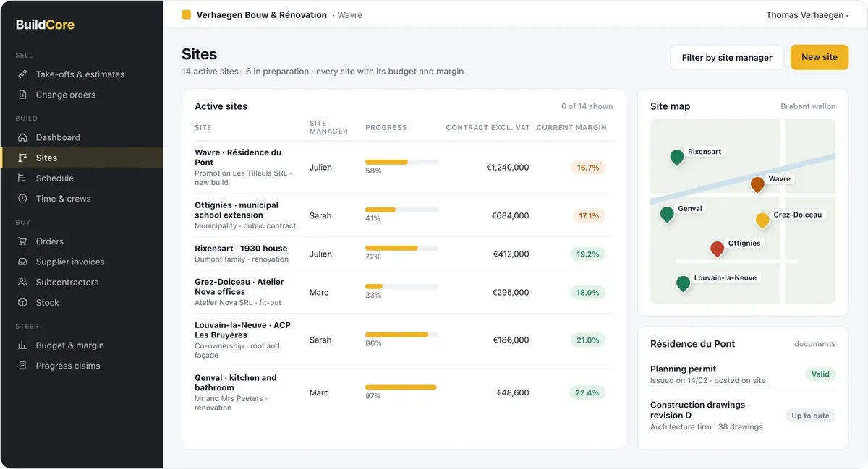Select the Grez-Doiceau map pin

[762, 220]
